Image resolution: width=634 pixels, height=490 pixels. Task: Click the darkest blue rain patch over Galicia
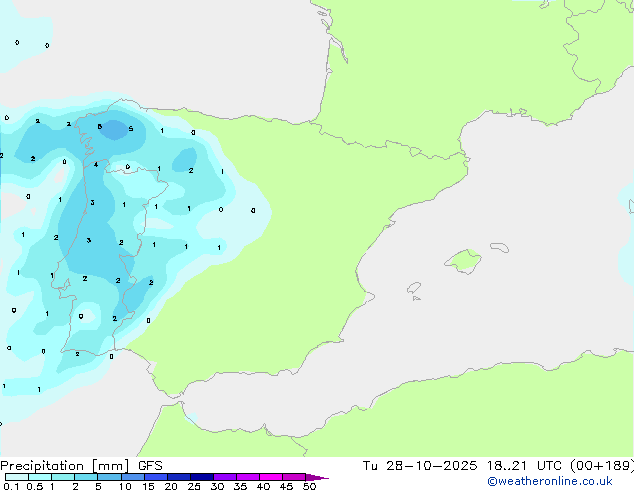point(114,130)
